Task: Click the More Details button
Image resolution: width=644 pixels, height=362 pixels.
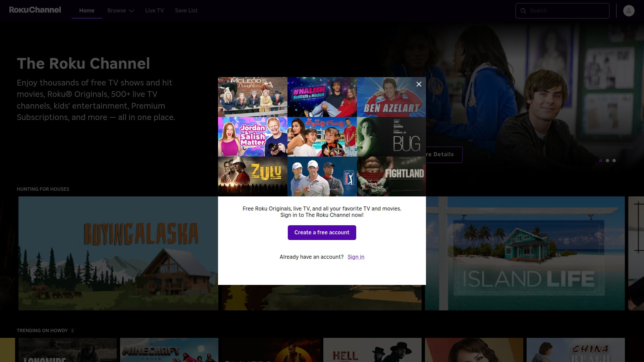Action: (x=444, y=155)
